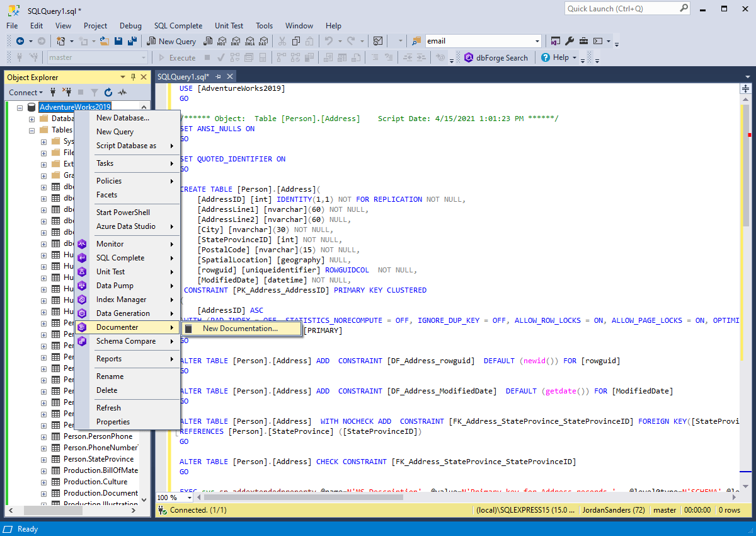This screenshot has width=756, height=536.
Task: Pin the Object Explorer panel
Action: (132, 76)
